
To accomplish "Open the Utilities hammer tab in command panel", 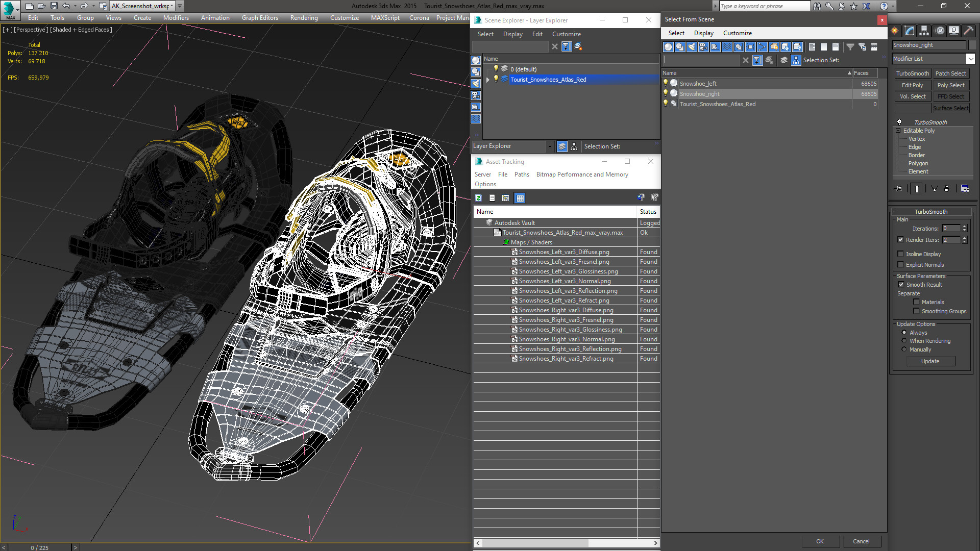I will click(x=968, y=31).
